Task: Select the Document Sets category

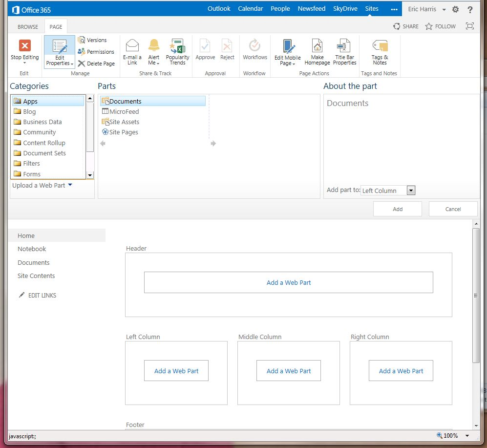Action: click(x=48, y=153)
